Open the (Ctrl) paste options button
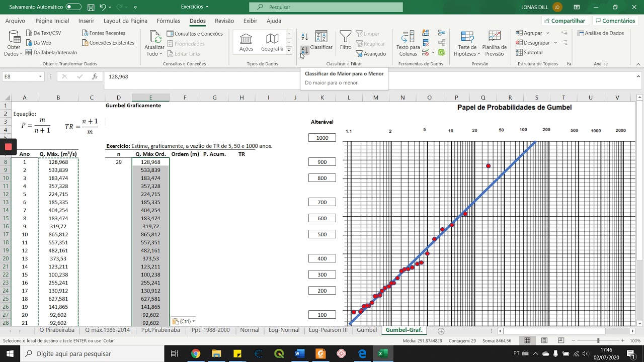The width and height of the screenshot is (644, 362). [x=184, y=321]
